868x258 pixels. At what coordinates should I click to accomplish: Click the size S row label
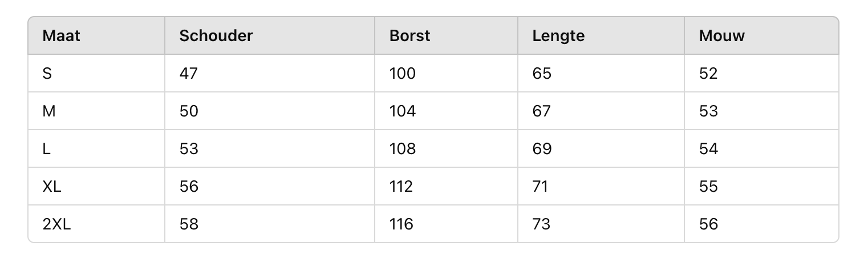(x=47, y=74)
